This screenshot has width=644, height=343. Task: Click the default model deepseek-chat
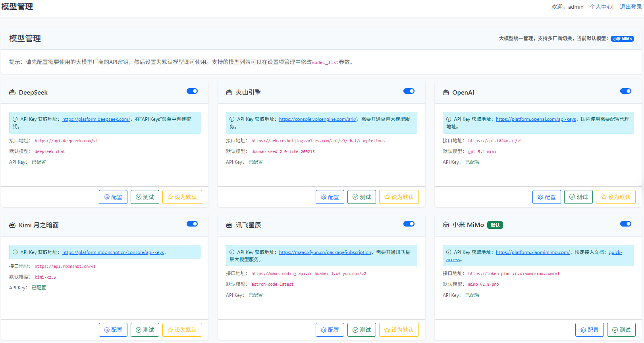click(50, 151)
